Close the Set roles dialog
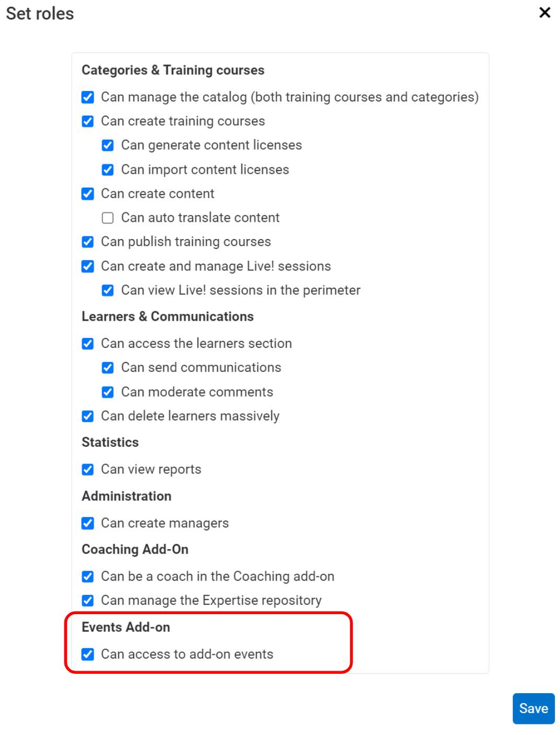 click(x=545, y=13)
